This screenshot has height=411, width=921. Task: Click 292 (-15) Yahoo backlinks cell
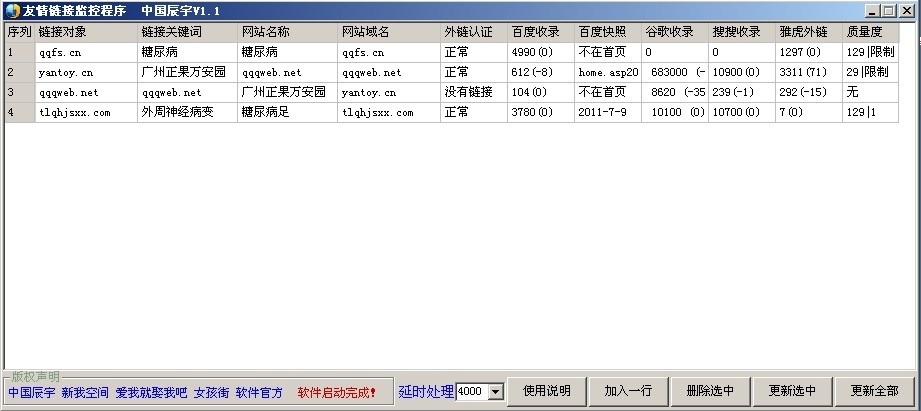coord(808,92)
